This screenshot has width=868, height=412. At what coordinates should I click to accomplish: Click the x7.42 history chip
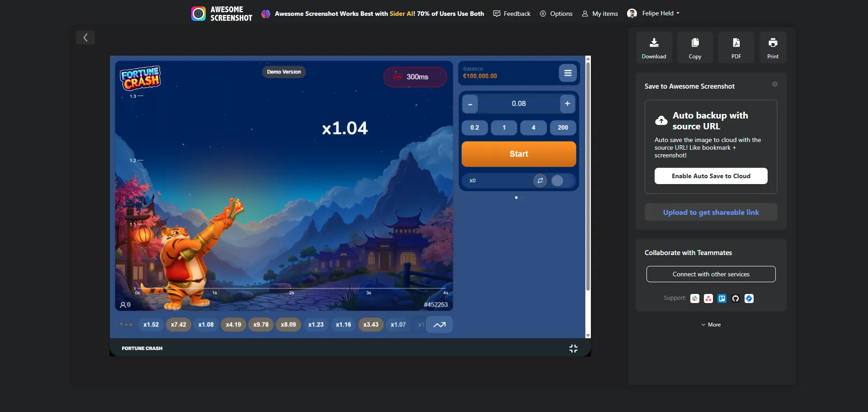point(179,325)
